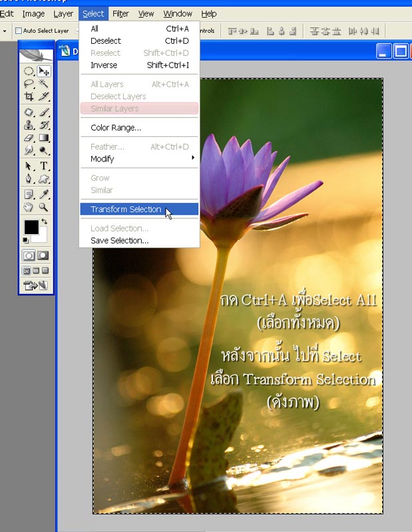The width and height of the screenshot is (412, 532).
Task: Select the Crop tool
Action: pyautogui.click(x=29, y=96)
